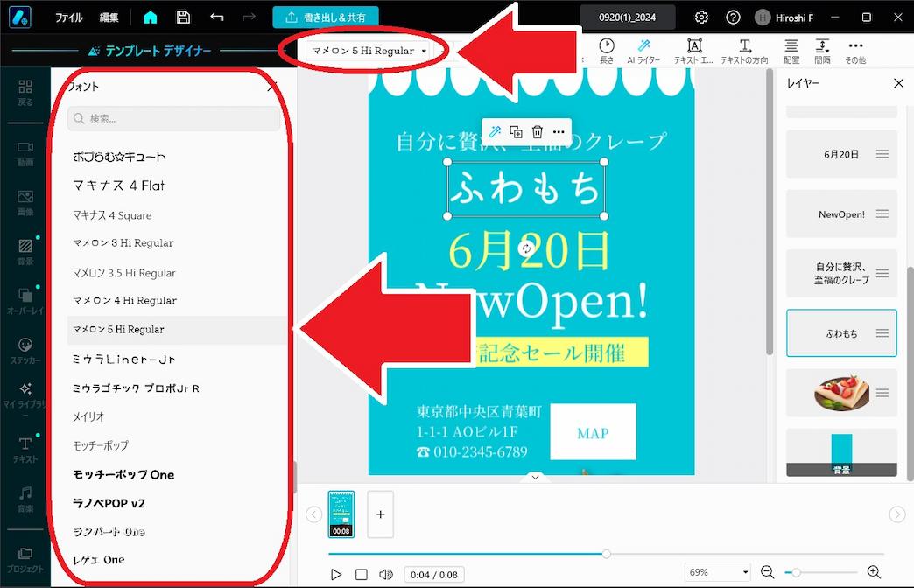Image resolution: width=914 pixels, height=588 pixels.
Task: Open the オーバーレイ sidebar panel
Action: pyautogui.click(x=25, y=301)
